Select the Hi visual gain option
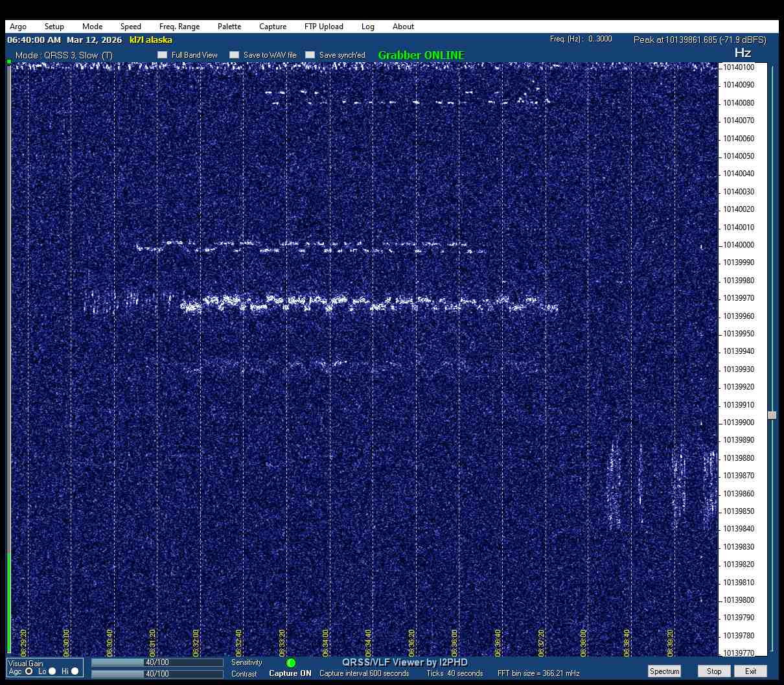The height and width of the screenshot is (685, 784). pyautogui.click(x=75, y=671)
